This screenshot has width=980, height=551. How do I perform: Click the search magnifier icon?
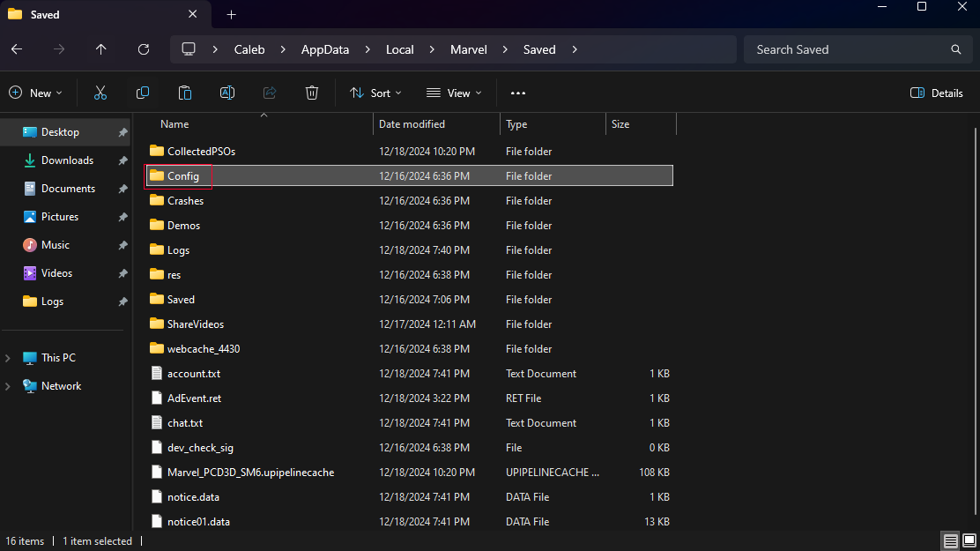pyautogui.click(x=955, y=49)
